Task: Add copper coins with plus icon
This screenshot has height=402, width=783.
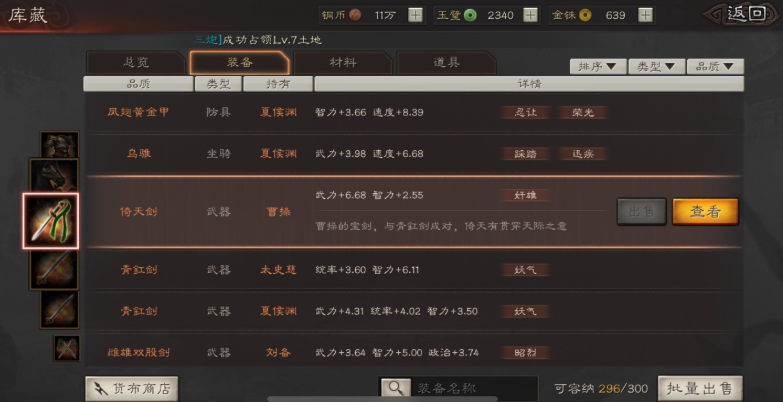Action: coord(415,15)
